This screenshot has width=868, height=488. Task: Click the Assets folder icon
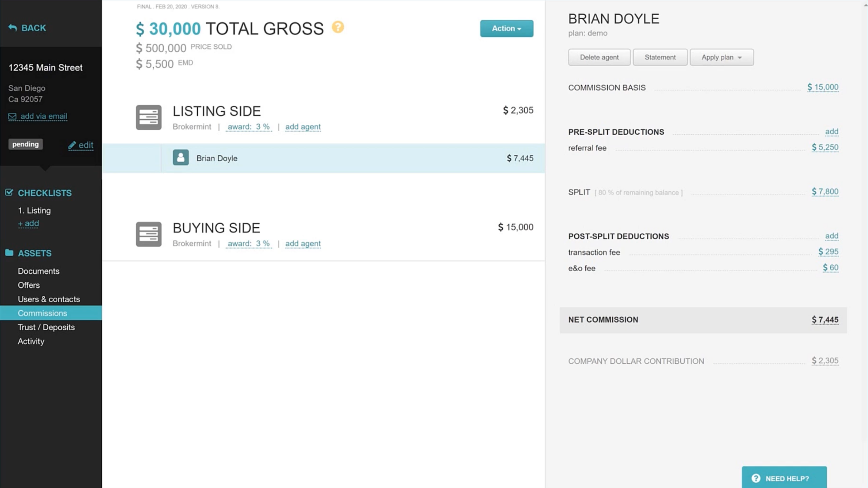9,253
